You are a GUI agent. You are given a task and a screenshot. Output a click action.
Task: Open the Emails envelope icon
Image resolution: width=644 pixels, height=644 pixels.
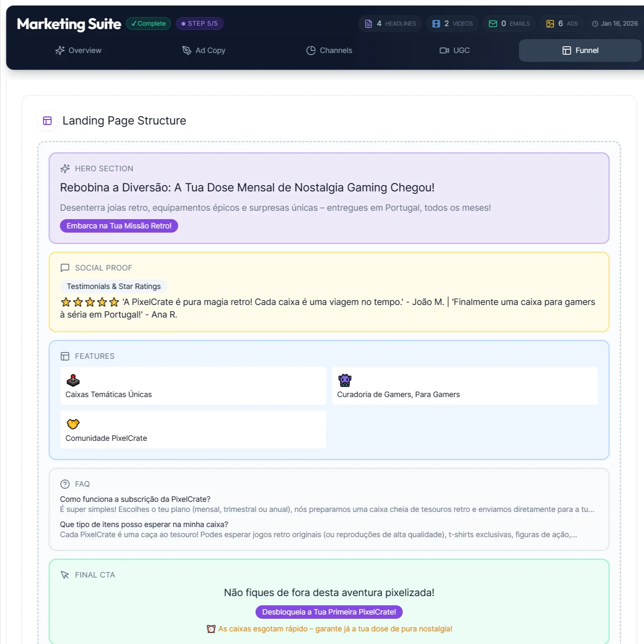pyautogui.click(x=493, y=24)
